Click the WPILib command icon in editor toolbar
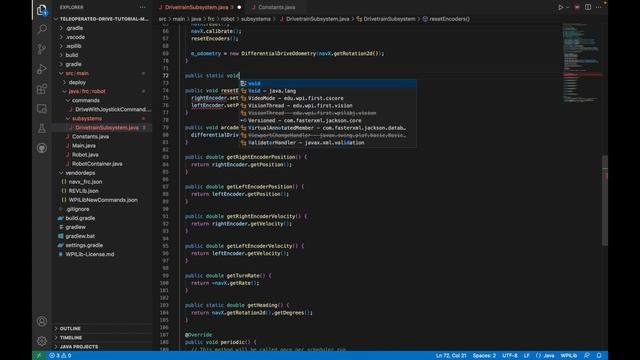The width and height of the screenshot is (640, 360). tap(577, 7)
